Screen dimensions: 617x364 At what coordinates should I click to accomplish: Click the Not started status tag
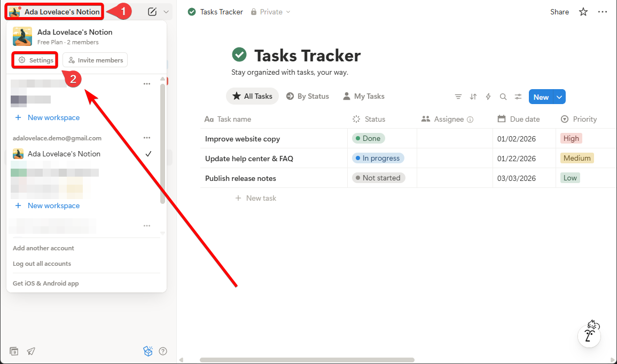click(379, 178)
